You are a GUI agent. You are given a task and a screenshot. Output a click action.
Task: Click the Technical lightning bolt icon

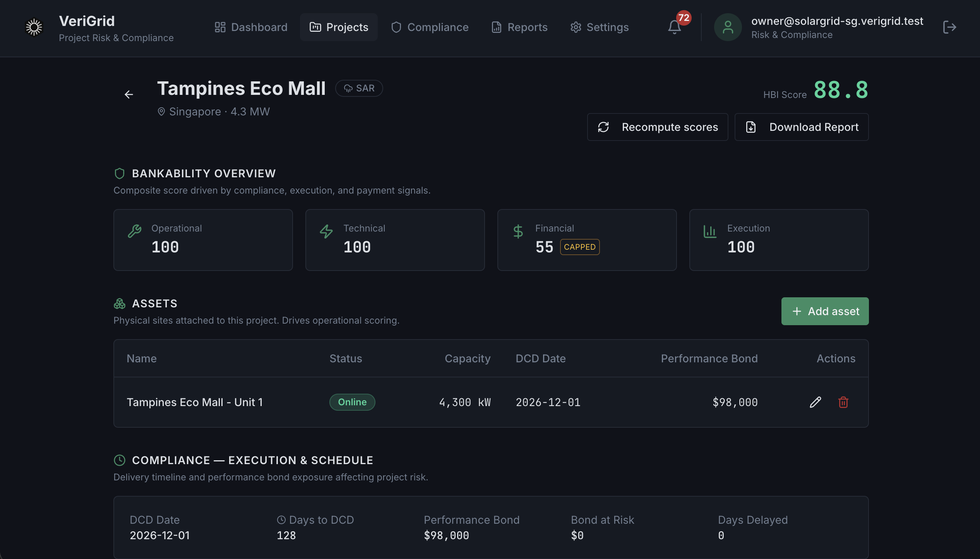click(326, 231)
